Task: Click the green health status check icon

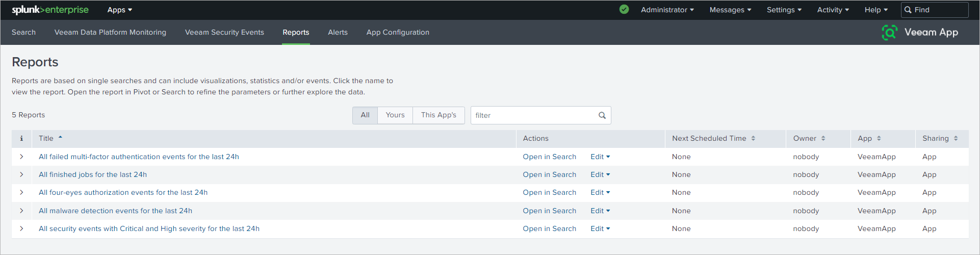Action: point(624,9)
